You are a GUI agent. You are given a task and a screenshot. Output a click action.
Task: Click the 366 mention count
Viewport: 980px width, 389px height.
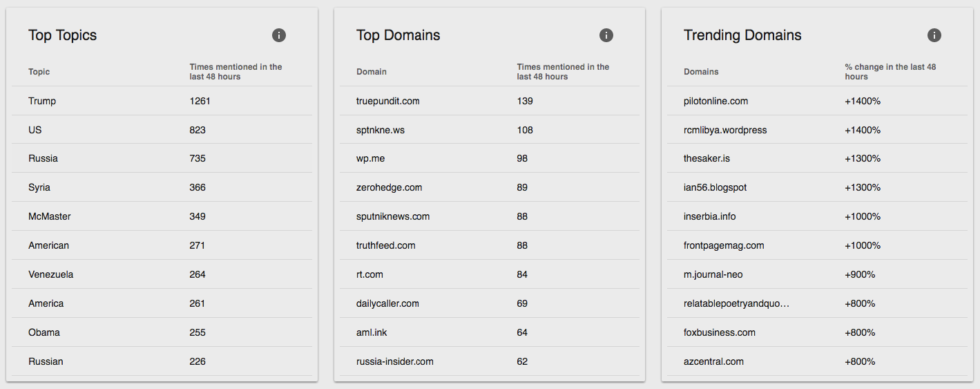point(198,187)
